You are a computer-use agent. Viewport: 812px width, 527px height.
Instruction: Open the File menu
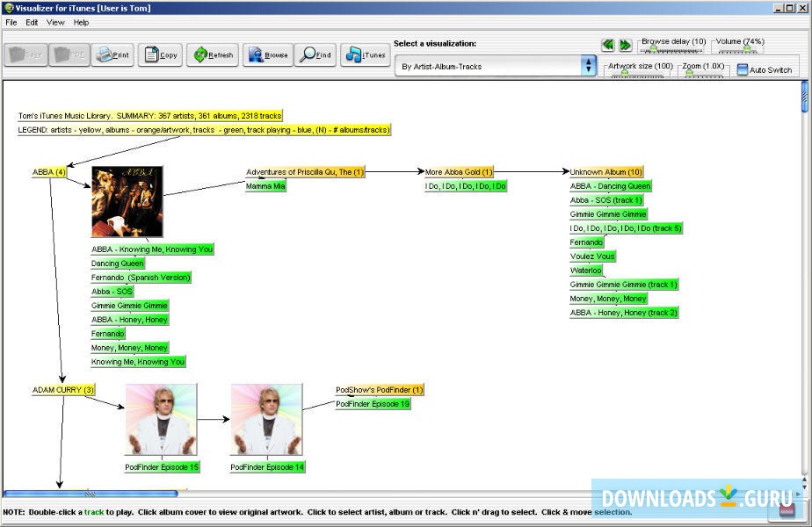pos(11,22)
